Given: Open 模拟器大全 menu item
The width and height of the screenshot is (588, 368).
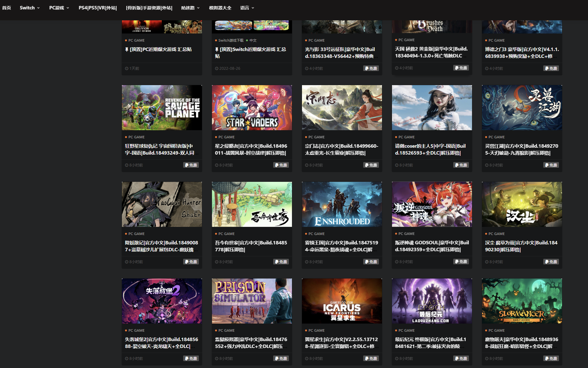Looking at the screenshot, I should (220, 8).
